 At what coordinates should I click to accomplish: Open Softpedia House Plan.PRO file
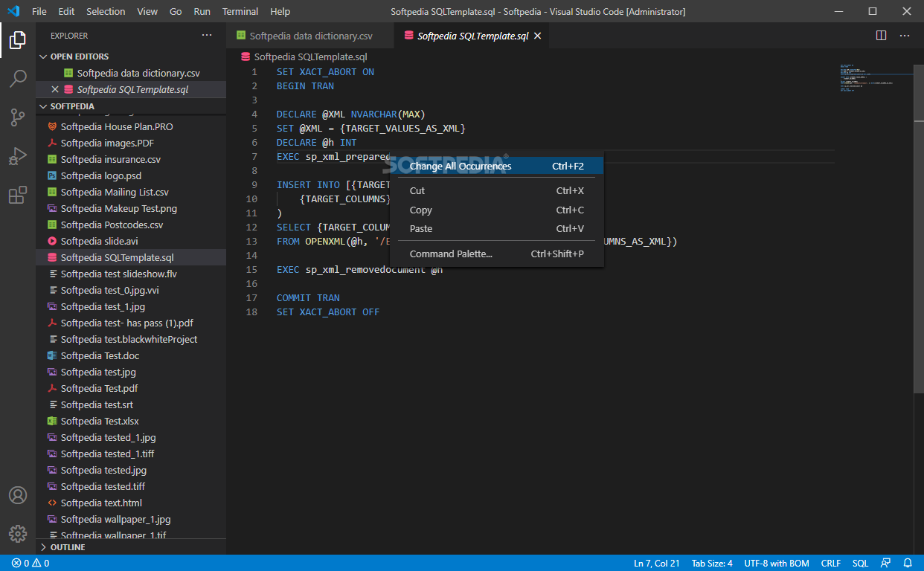(130, 126)
